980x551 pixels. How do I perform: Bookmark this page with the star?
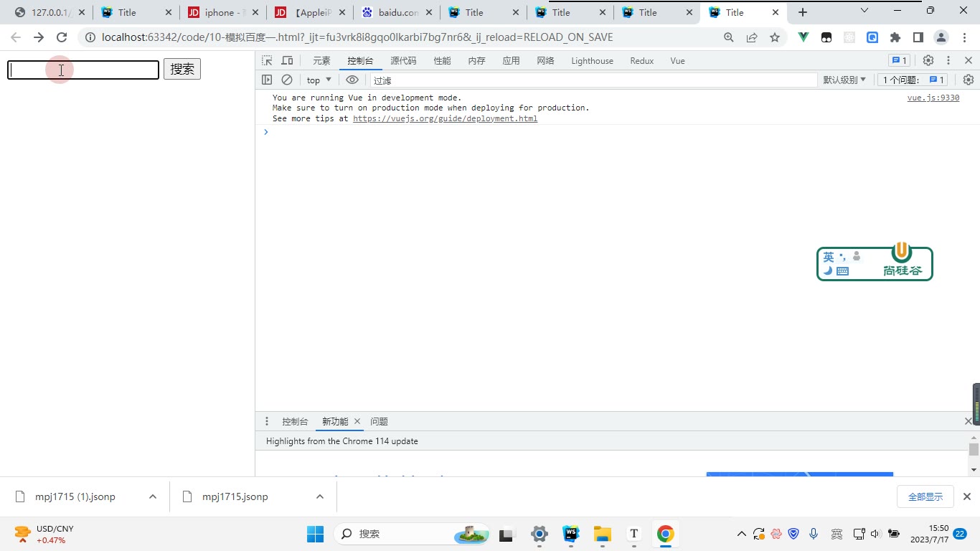(775, 37)
